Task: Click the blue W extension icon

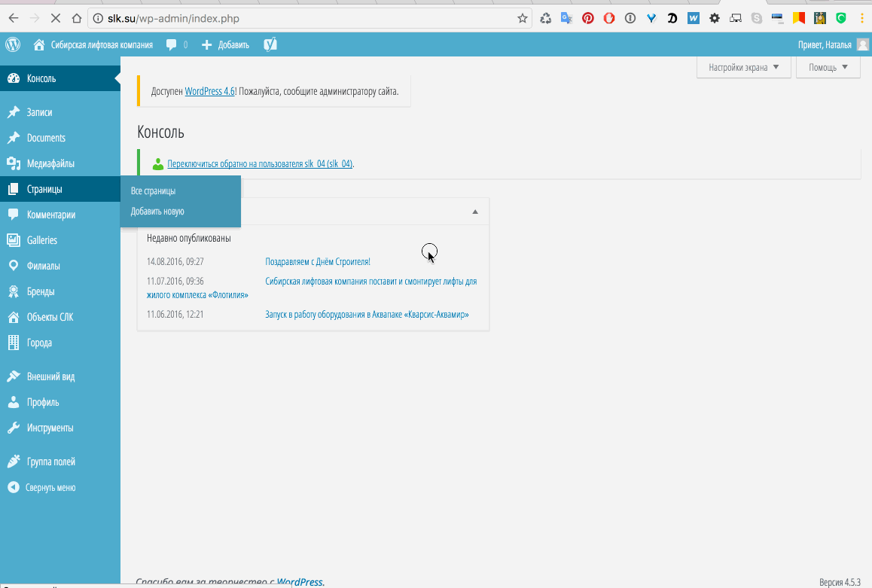Action: pos(694,18)
